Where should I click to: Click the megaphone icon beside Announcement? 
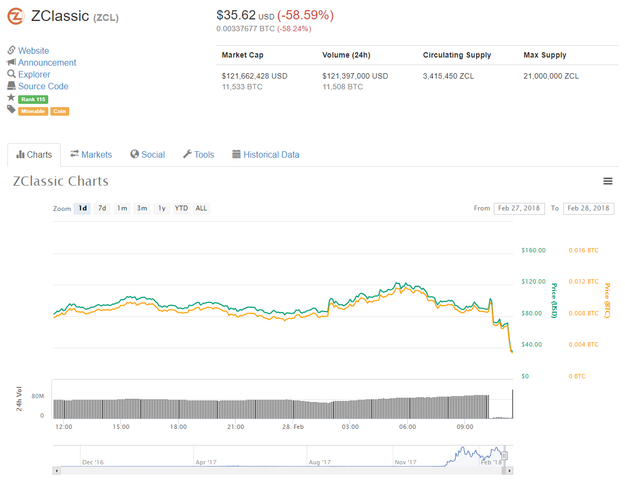(11, 62)
